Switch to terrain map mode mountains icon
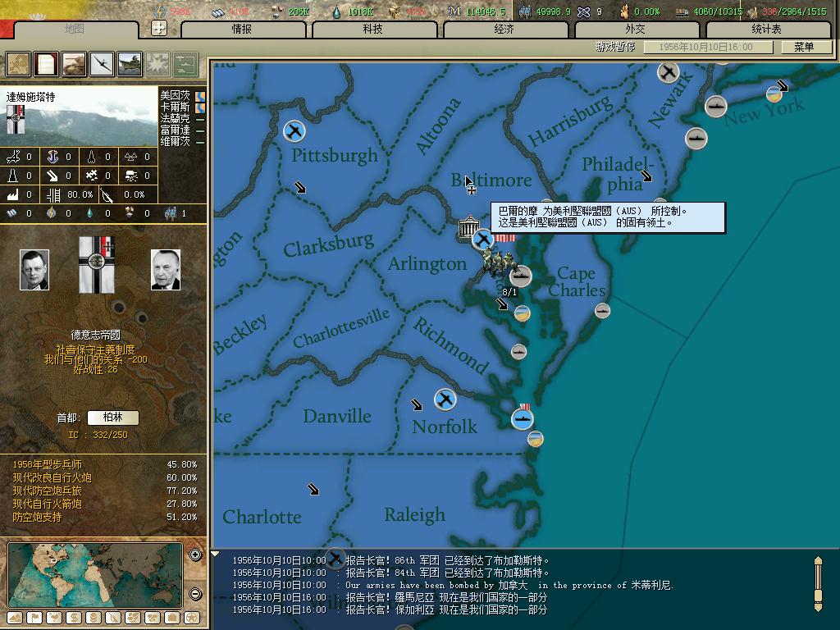Viewport: 840px width, 630px height. coord(15,619)
